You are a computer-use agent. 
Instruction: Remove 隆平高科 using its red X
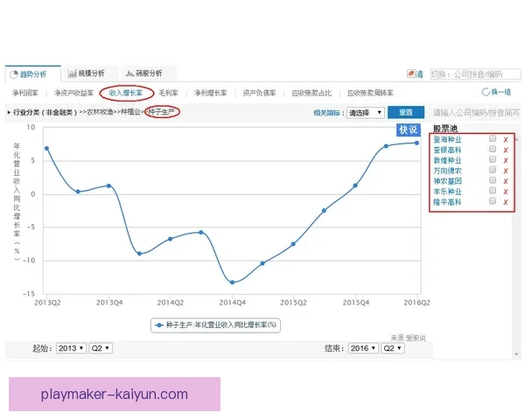[506, 202]
